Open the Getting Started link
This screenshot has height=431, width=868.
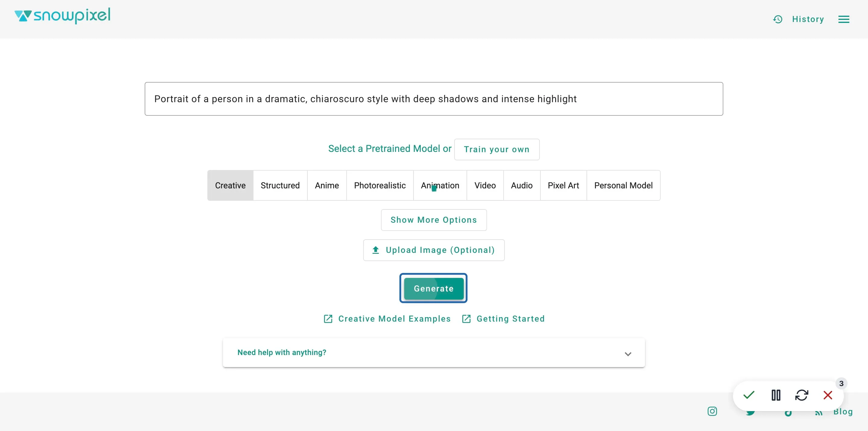[x=511, y=319]
